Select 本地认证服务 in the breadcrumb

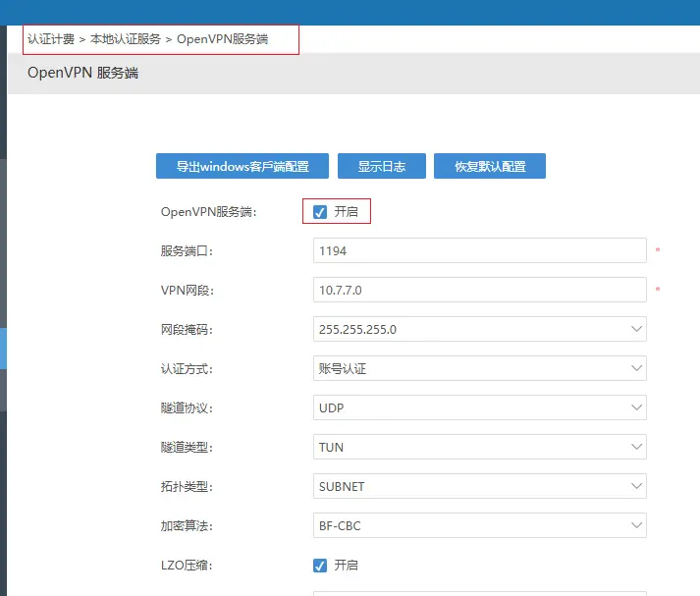(126, 39)
